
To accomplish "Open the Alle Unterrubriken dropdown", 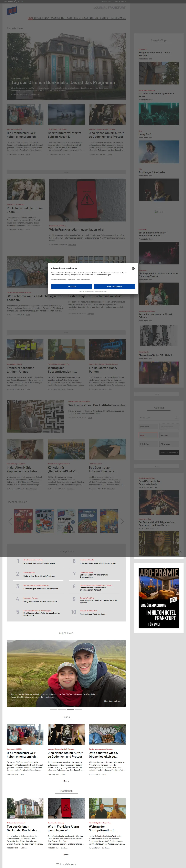I will click(169, 427).
